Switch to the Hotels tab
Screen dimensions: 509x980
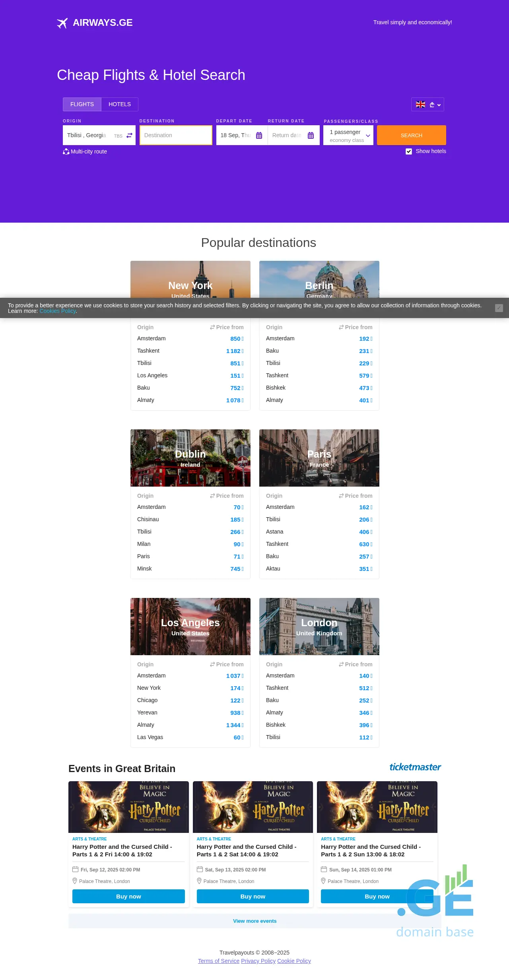[119, 104]
